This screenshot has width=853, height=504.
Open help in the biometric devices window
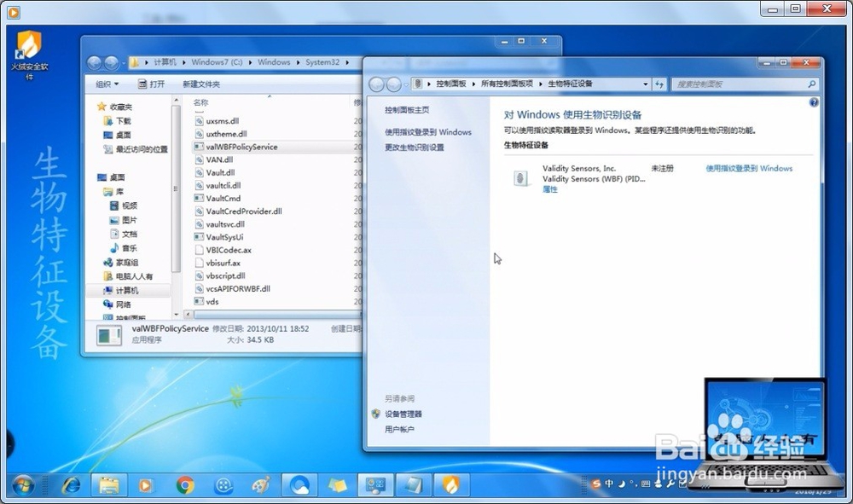(813, 102)
